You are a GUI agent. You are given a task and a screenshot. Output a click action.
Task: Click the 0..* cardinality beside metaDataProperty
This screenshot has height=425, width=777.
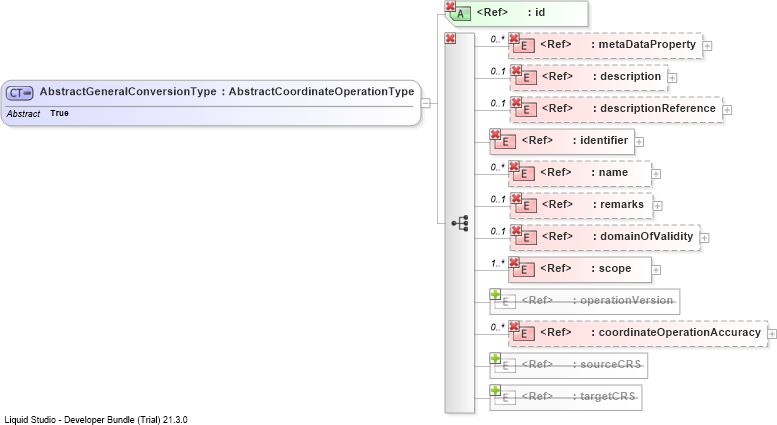498,39
